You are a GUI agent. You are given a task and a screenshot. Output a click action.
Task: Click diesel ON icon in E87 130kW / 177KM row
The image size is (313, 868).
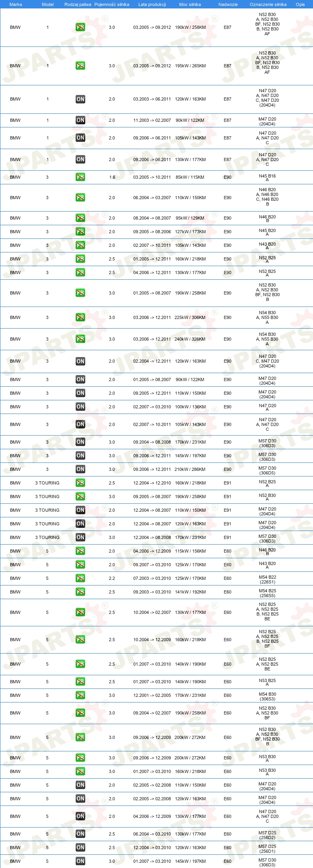[x=80, y=159]
